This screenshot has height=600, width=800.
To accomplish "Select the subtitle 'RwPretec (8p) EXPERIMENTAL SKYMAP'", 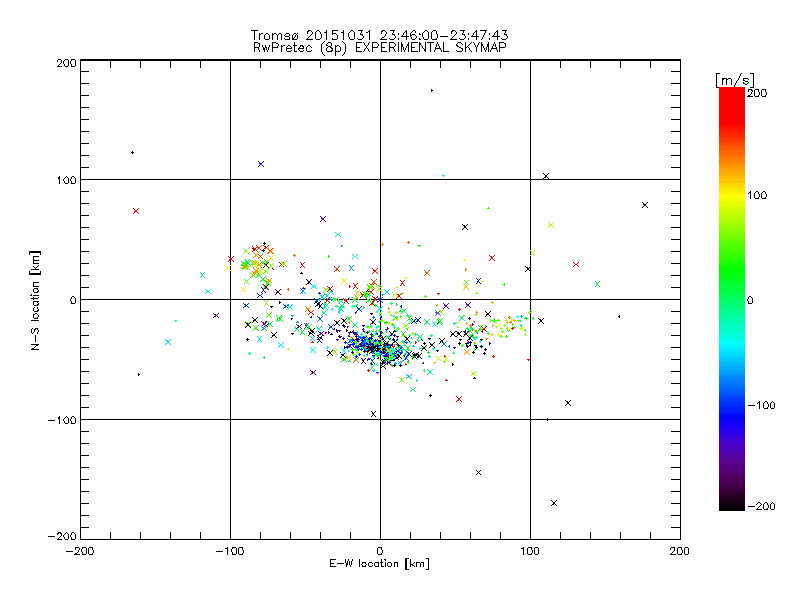I will [x=379, y=48].
